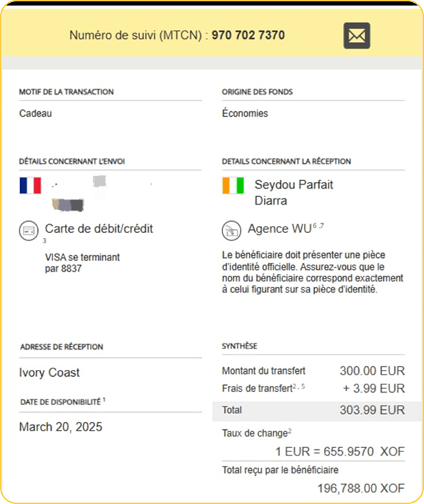Open footnote 1 beside Date de disponibilité
Image resolution: width=424 pixels, height=504 pixels.
[104, 399]
